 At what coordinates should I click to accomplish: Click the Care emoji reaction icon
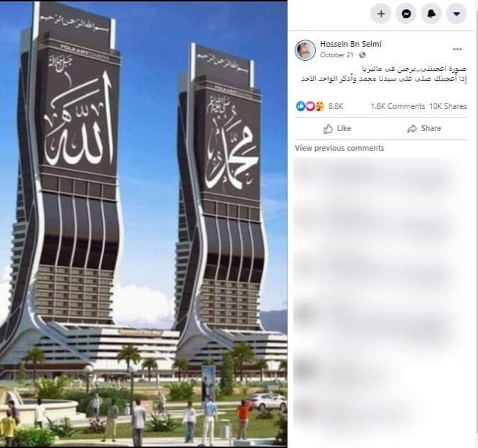coord(319,106)
